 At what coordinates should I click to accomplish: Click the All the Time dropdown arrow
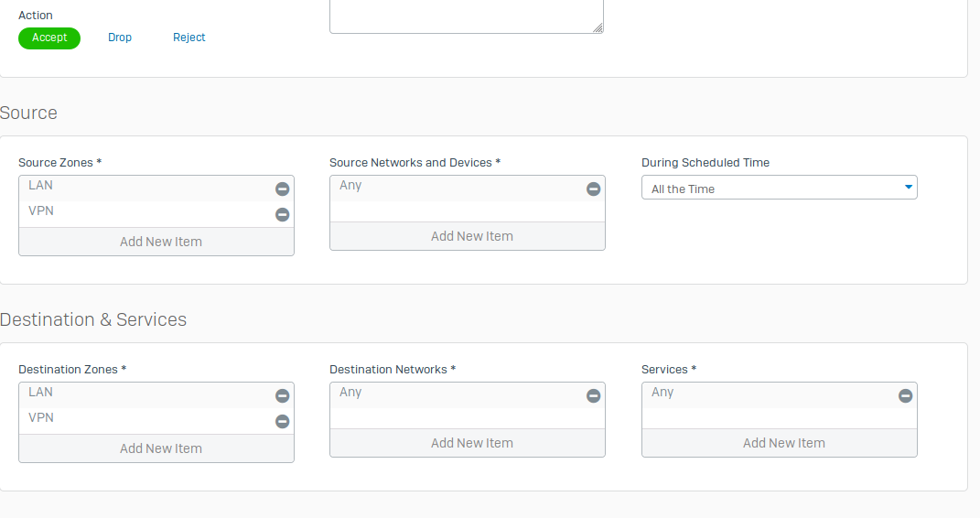click(x=908, y=187)
